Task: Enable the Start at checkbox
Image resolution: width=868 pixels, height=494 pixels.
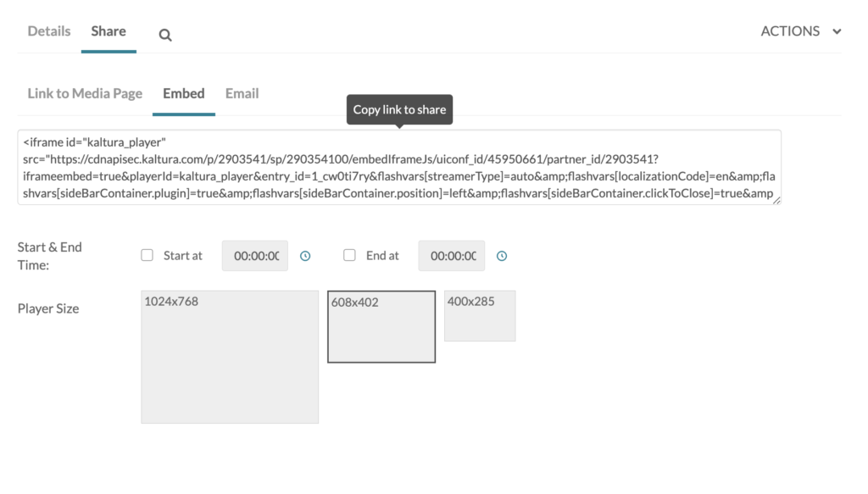Action: pos(147,255)
